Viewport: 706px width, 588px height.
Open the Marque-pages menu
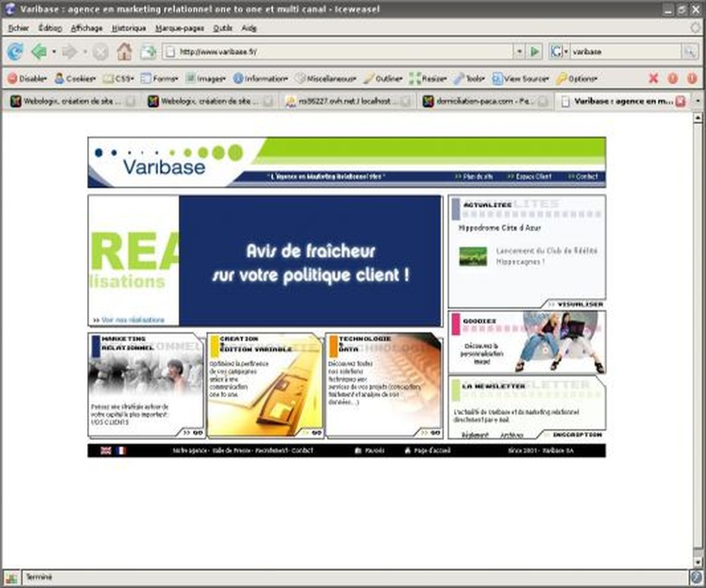(x=179, y=28)
